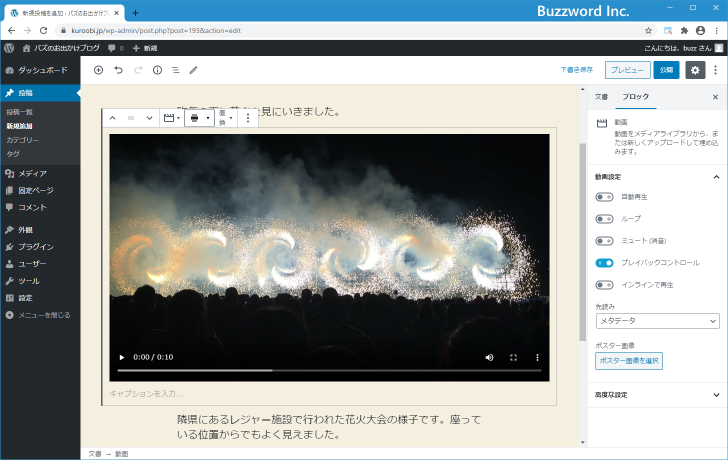728x460 pixels.
Task: Open the メタデータ preload dropdown
Action: [657, 321]
